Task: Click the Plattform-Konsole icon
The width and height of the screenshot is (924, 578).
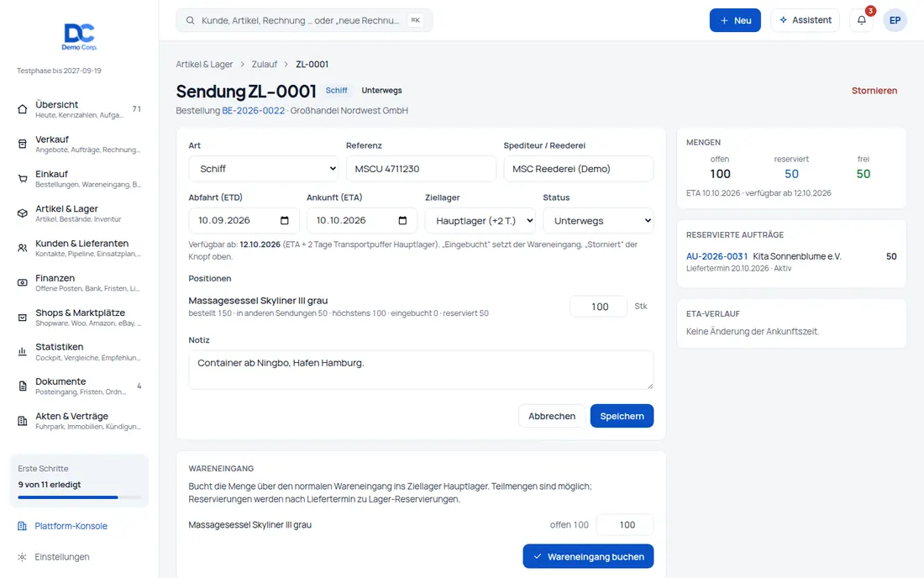Action: coord(22,526)
